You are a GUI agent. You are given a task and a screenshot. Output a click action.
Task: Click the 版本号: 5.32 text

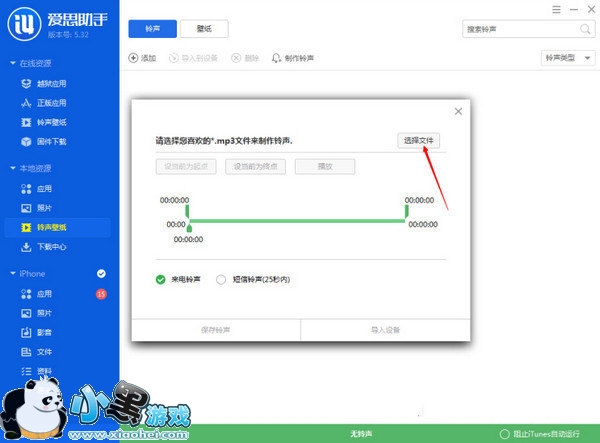tap(68, 35)
